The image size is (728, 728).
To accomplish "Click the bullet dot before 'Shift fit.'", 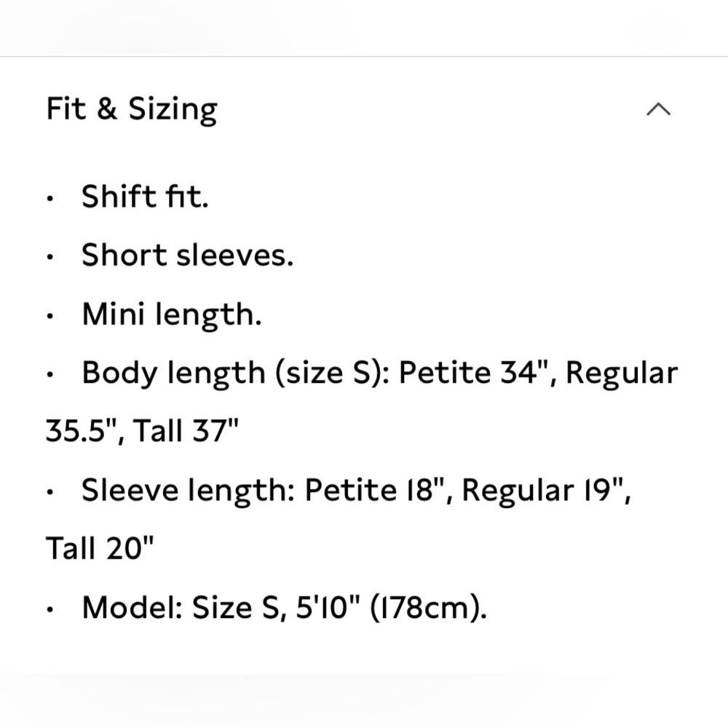I will [50, 199].
